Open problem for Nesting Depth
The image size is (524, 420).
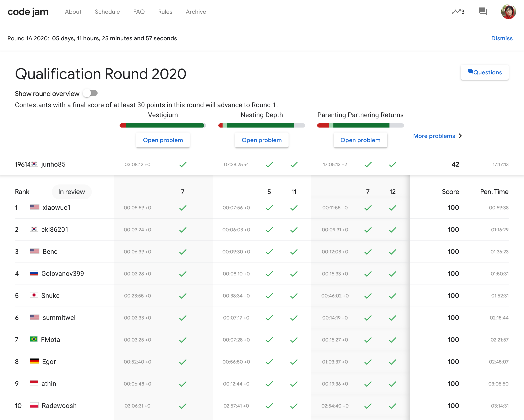(262, 140)
